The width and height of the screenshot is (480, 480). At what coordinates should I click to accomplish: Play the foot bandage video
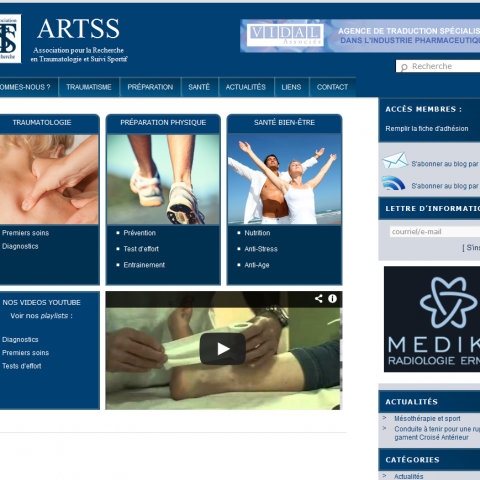[223, 349]
